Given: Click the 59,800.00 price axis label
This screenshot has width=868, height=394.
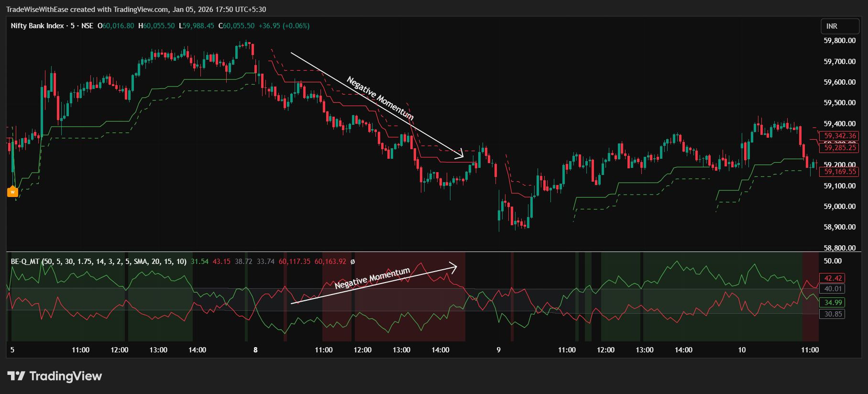Looking at the screenshot, I should (840, 41).
